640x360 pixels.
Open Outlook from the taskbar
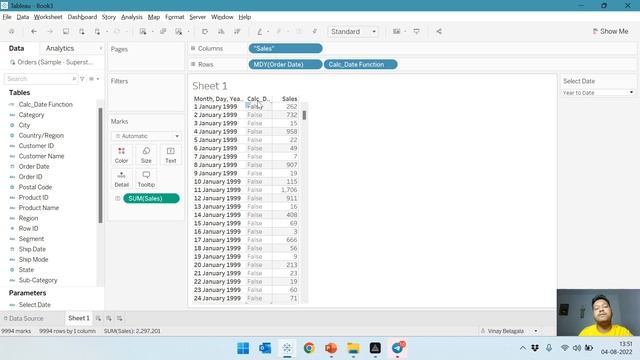click(265, 348)
